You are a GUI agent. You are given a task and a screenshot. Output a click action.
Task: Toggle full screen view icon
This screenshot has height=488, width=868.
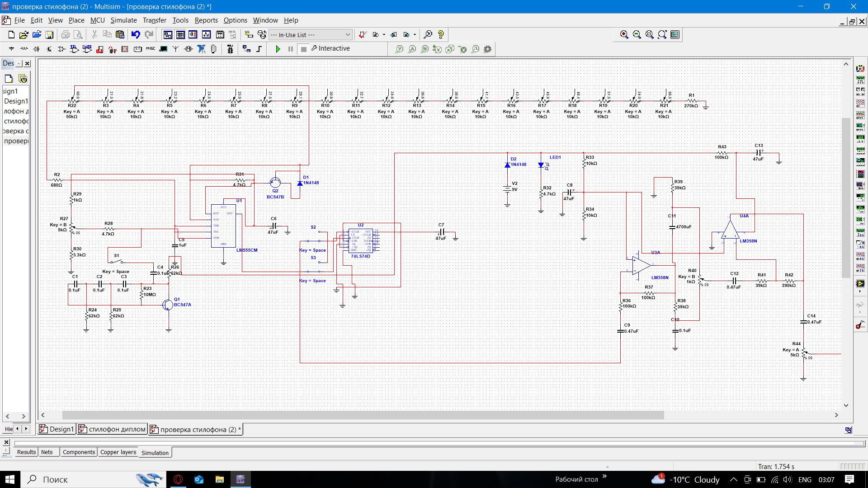(675, 35)
